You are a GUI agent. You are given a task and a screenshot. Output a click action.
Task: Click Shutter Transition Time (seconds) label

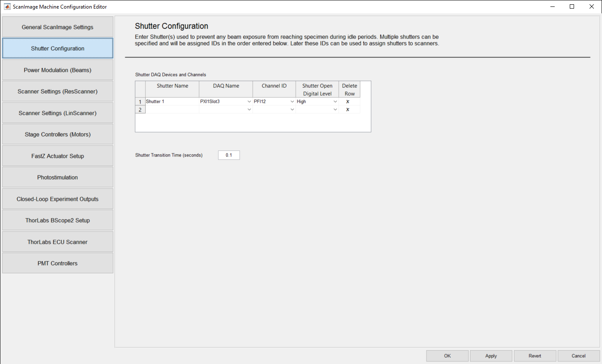pyautogui.click(x=169, y=155)
